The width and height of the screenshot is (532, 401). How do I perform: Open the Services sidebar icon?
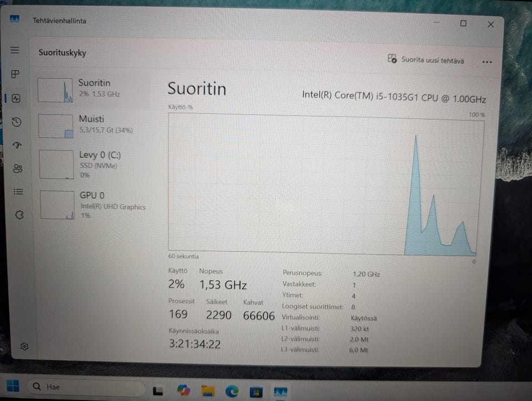19,215
